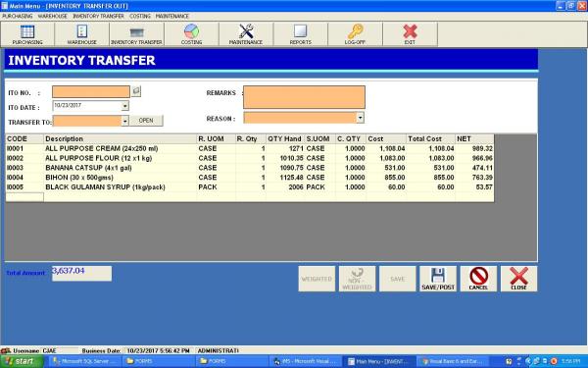Viewport: 588px width, 368px height.
Task: Click the CODE column header
Action: click(x=24, y=139)
